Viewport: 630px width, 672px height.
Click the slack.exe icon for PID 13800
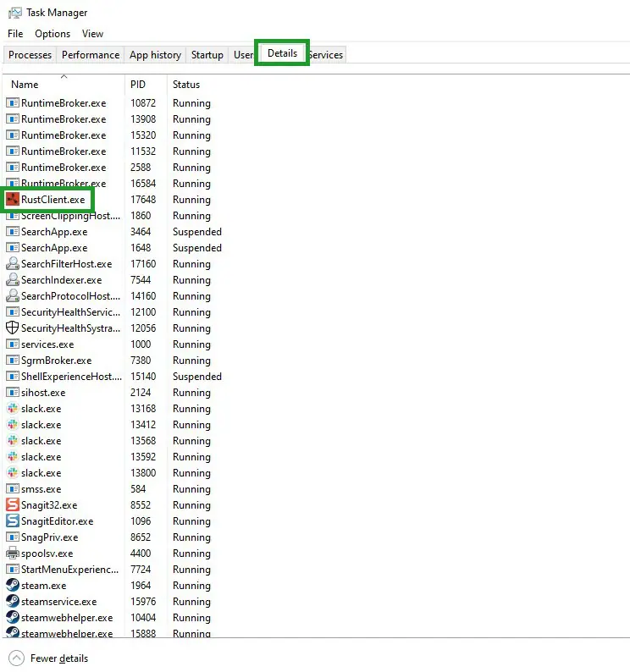13,473
